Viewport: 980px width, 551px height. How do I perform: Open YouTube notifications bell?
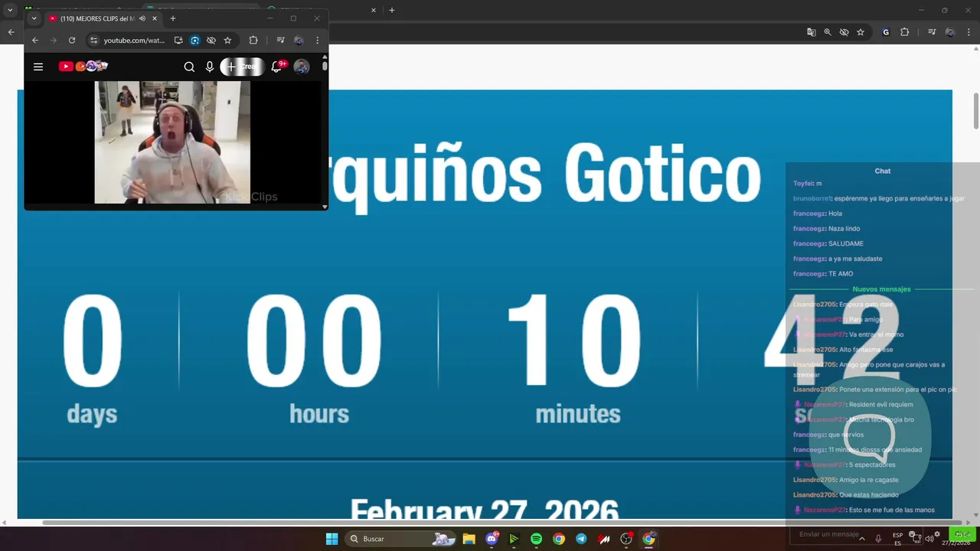point(277,67)
